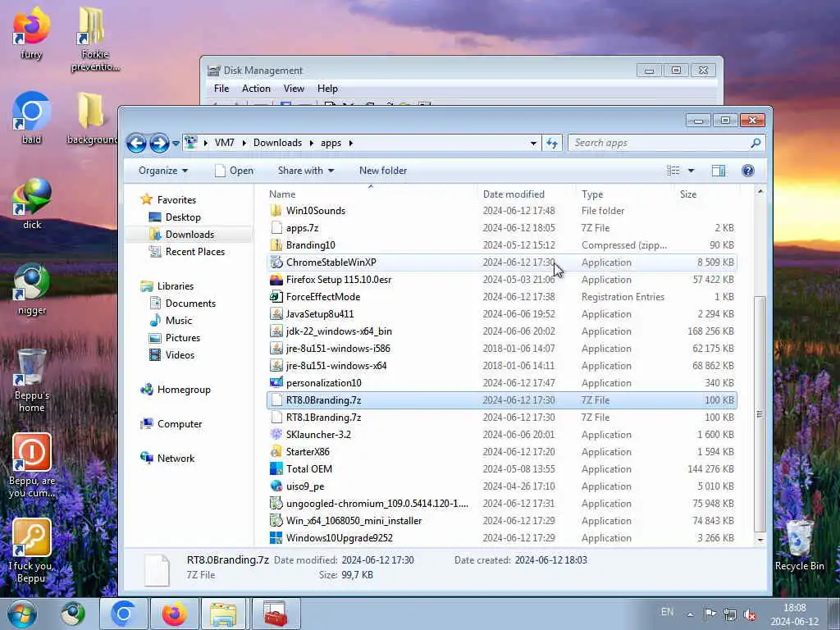Viewport: 840px width, 630px height.
Task: Select Win_x64_1068050_mini_installer icon
Action: click(276, 520)
